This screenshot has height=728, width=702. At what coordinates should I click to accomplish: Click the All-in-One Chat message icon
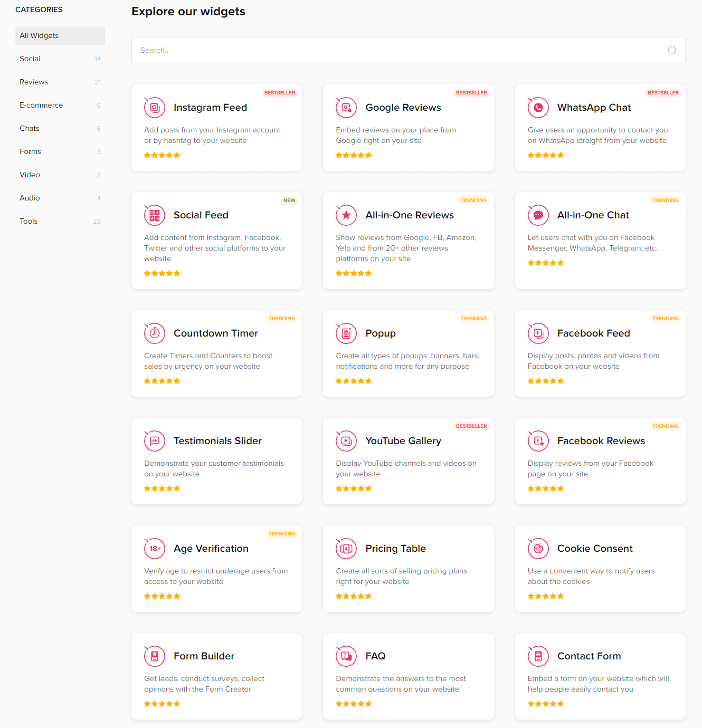pos(538,215)
